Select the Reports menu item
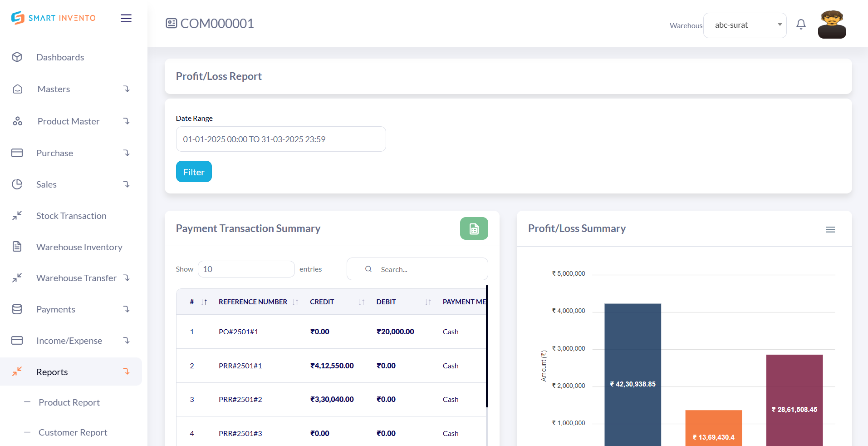Viewport: 868px width, 446px height. (x=71, y=372)
